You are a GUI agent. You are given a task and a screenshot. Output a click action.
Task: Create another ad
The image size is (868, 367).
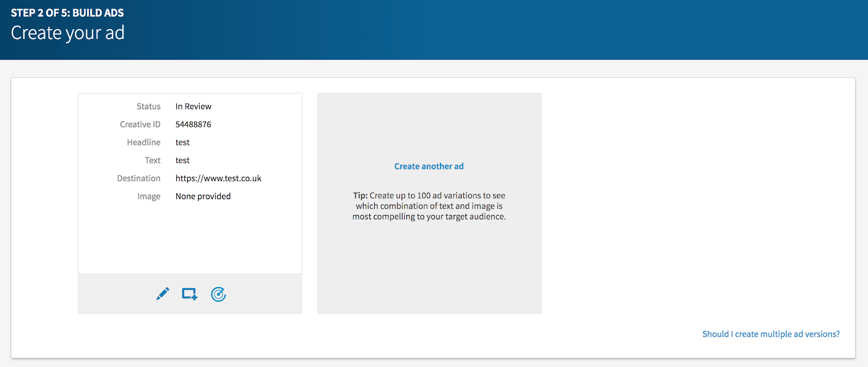[429, 166]
